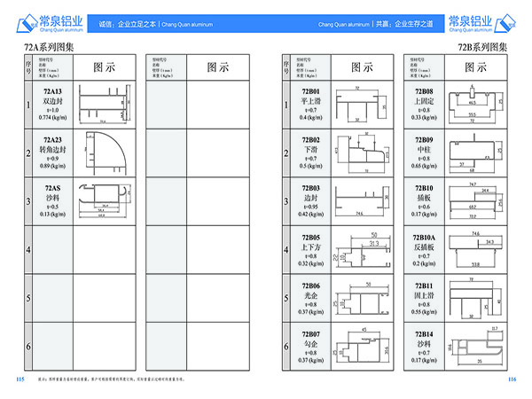Screen dimensions: 532x399
Task: Click the 72B07 code text
Action: point(311,334)
